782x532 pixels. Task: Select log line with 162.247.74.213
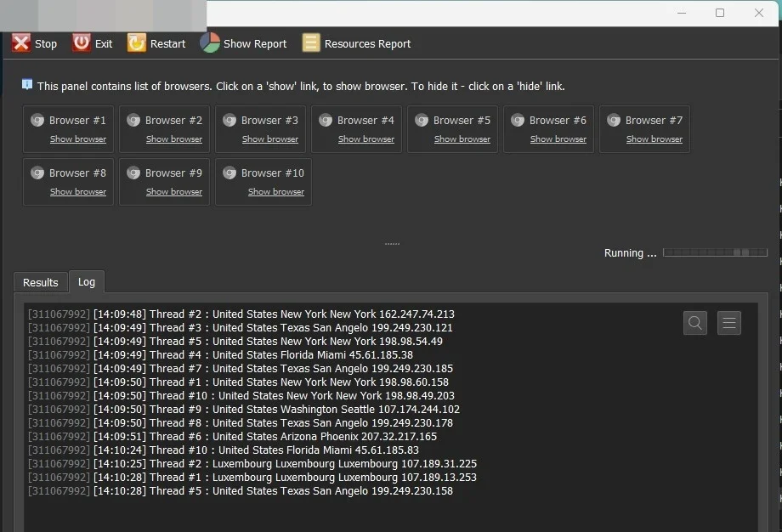pos(241,314)
